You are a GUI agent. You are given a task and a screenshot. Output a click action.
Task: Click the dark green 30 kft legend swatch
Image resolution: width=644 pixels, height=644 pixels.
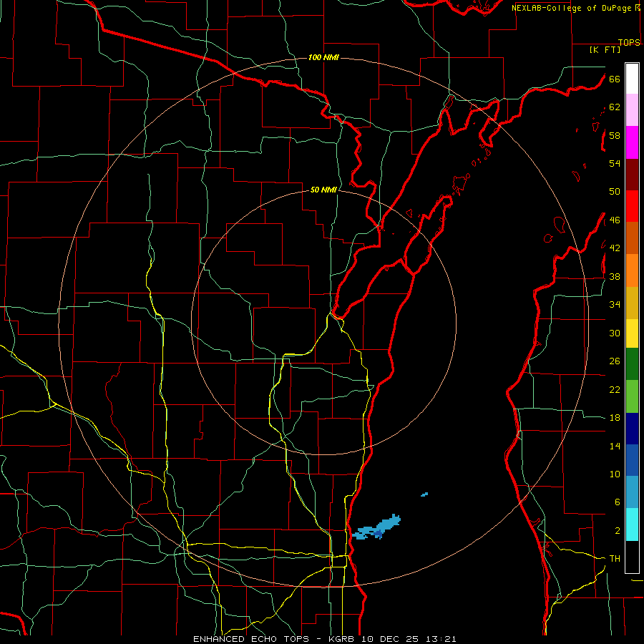[632, 364]
